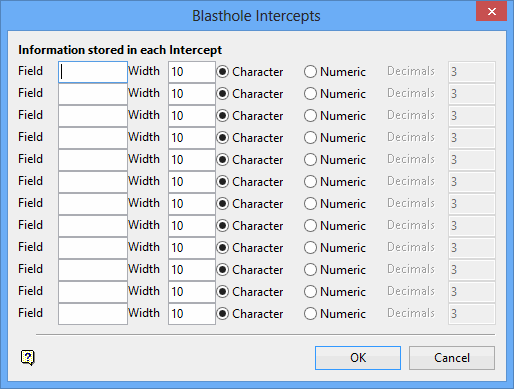Focus the seventh row Field text box
This screenshot has width=514, height=389.
coord(93,204)
